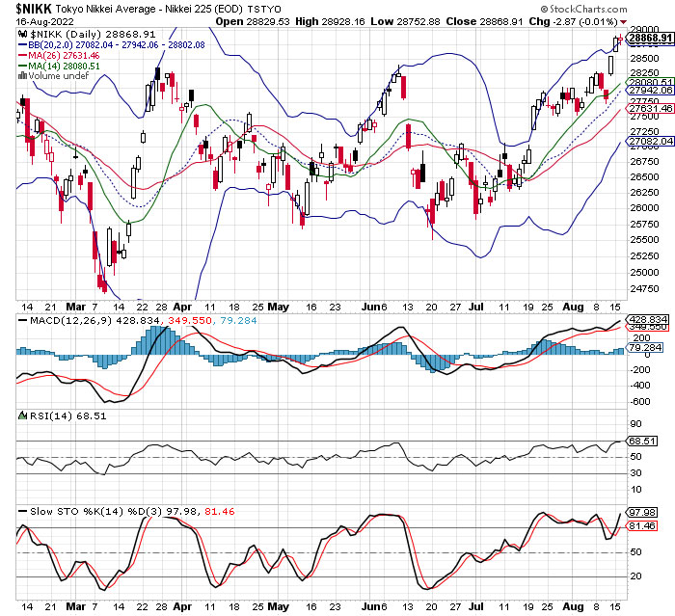The height and width of the screenshot is (616, 675).
Task: Click the Apr label on upper date axis
Action: tap(182, 307)
